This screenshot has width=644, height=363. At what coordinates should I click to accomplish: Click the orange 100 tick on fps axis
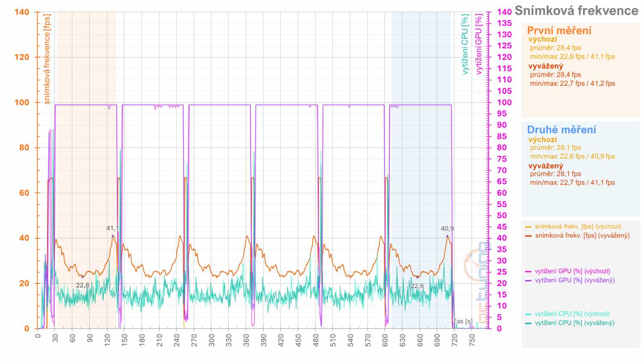click(22, 102)
